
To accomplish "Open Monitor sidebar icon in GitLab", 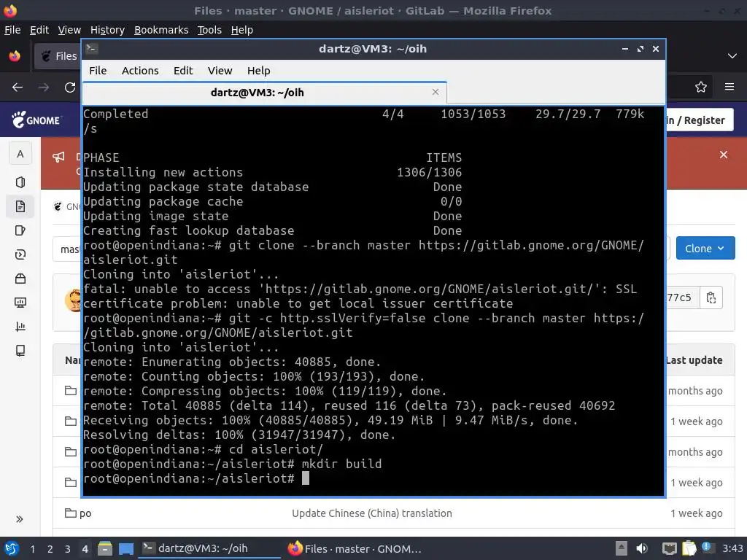I will pos(20,303).
